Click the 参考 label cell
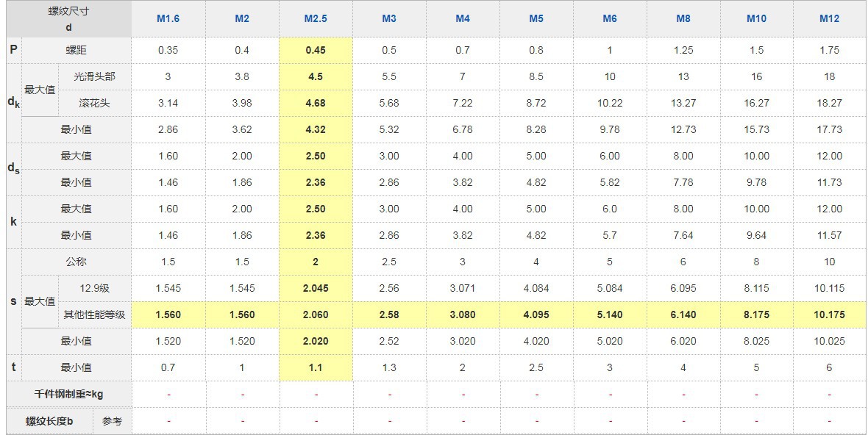Screen dimensions: 868x435 point(113,421)
